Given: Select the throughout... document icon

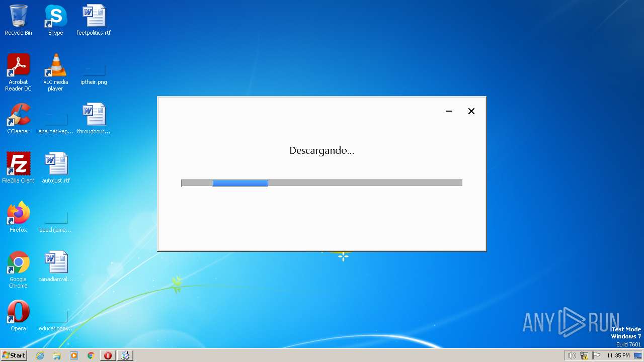Looking at the screenshot, I should [x=94, y=119].
